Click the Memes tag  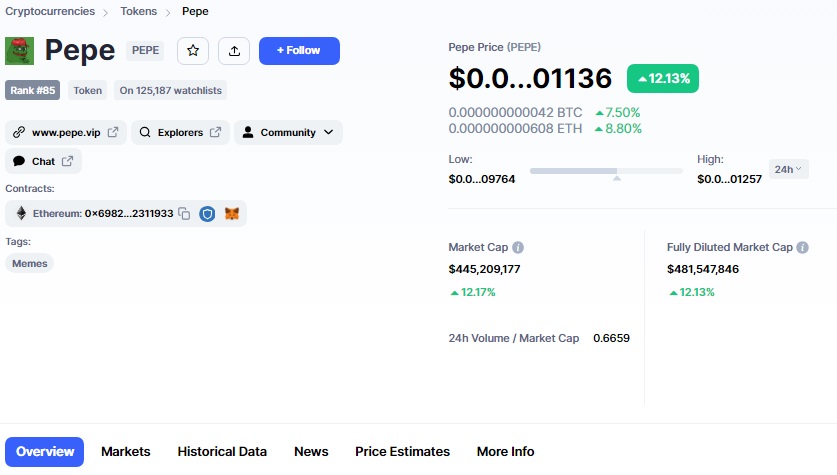(29, 263)
